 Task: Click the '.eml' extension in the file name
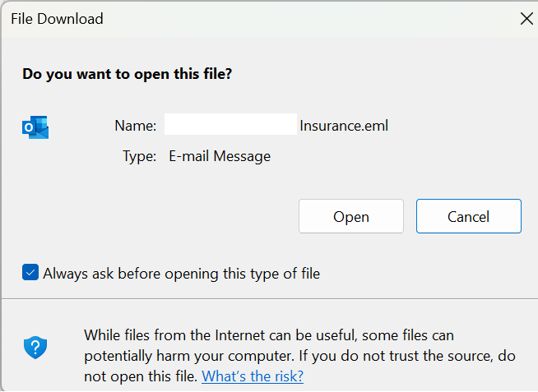click(374, 126)
